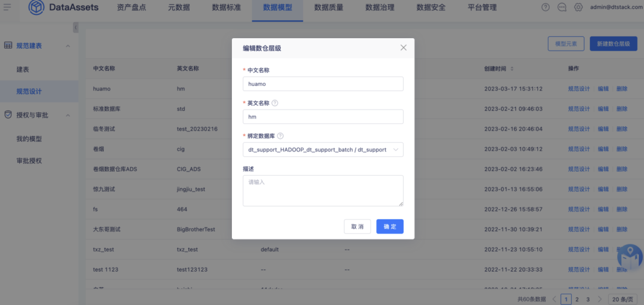The width and height of the screenshot is (644, 305).
Task: Click 删除 link in 临冬测试 row
Action: pos(622,129)
